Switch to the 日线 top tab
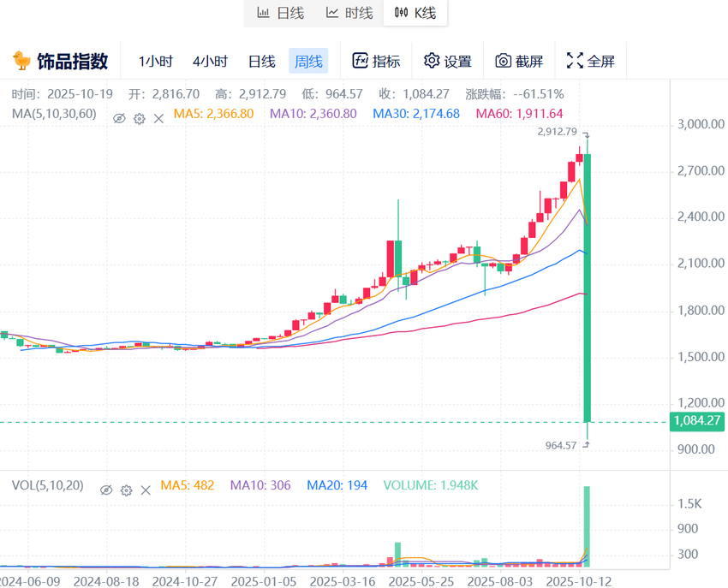Screen dimensions: 728x588 [x=280, y=13]
